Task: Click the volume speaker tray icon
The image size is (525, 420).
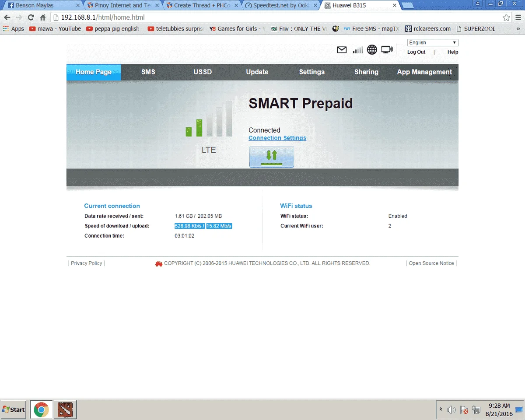Action: click(451, 410)
